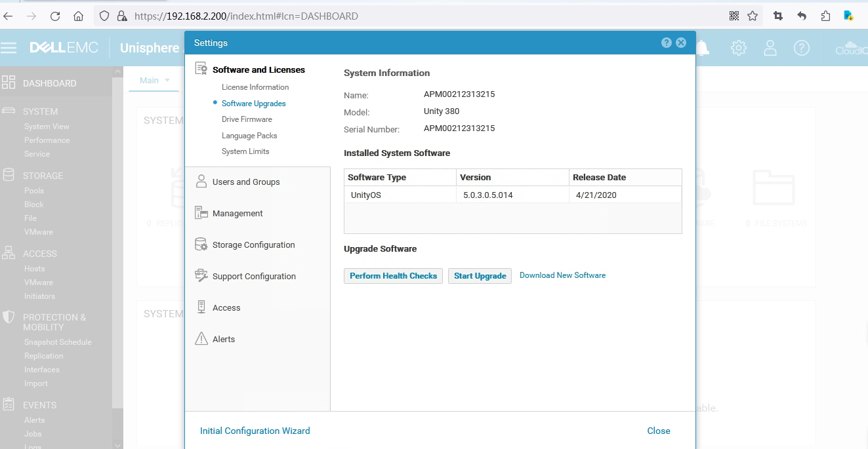
Task: Click Start Upgrade button
Action: [480, 276]
